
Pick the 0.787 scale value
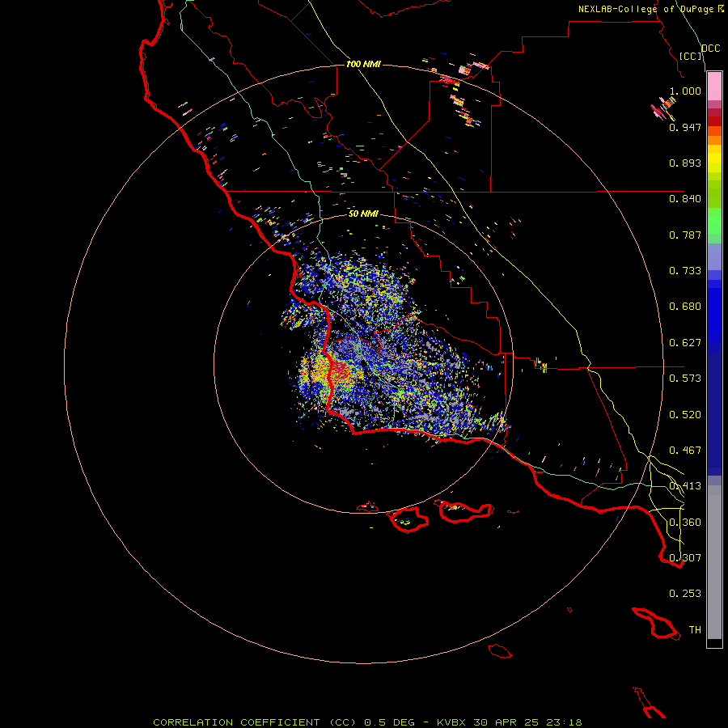tap(685, 235)
